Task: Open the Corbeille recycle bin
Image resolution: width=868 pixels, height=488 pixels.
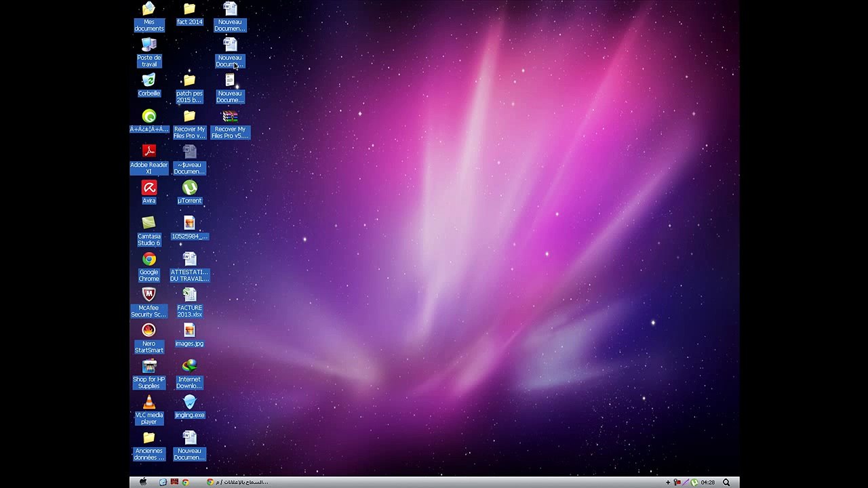Action: pos(149,85)
